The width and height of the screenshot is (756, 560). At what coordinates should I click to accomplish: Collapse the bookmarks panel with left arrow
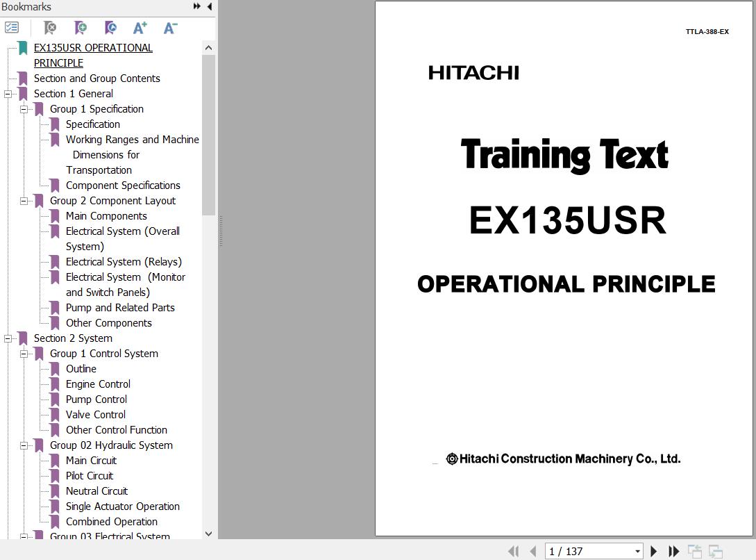click(209, 6)
